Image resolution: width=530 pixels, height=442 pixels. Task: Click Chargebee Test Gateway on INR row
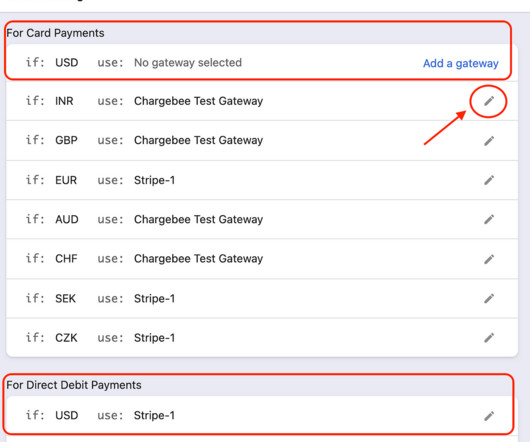click(198, 101)
